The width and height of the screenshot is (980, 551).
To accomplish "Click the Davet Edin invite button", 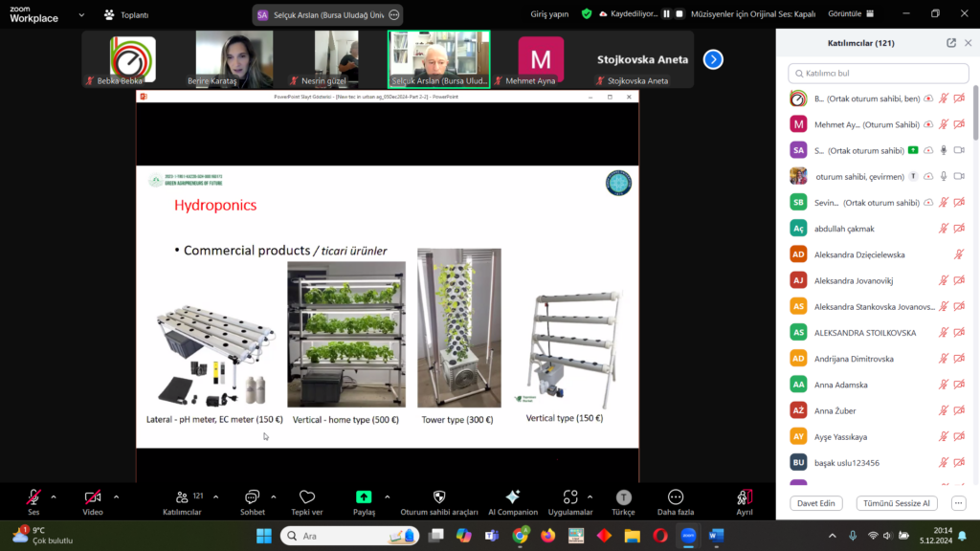I will [816, 503].
